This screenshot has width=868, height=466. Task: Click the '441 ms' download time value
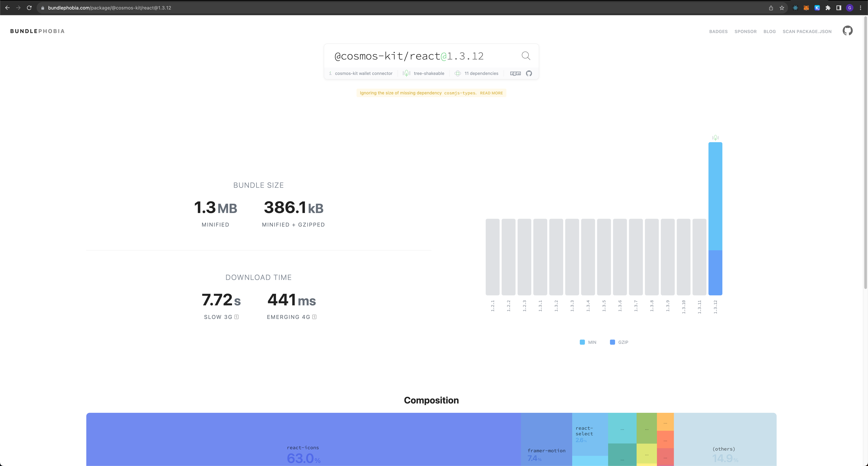pyautogui.click(x=291, y=300)
